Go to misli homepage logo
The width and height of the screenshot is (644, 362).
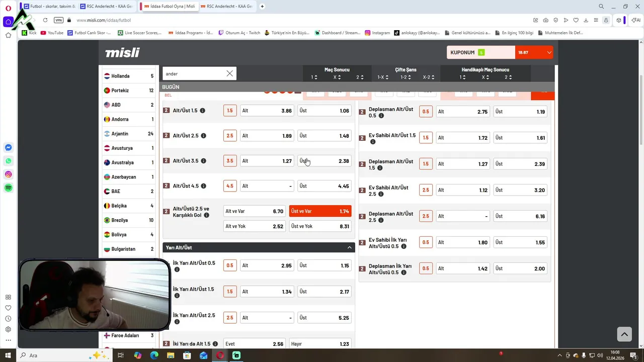(122, 52)
